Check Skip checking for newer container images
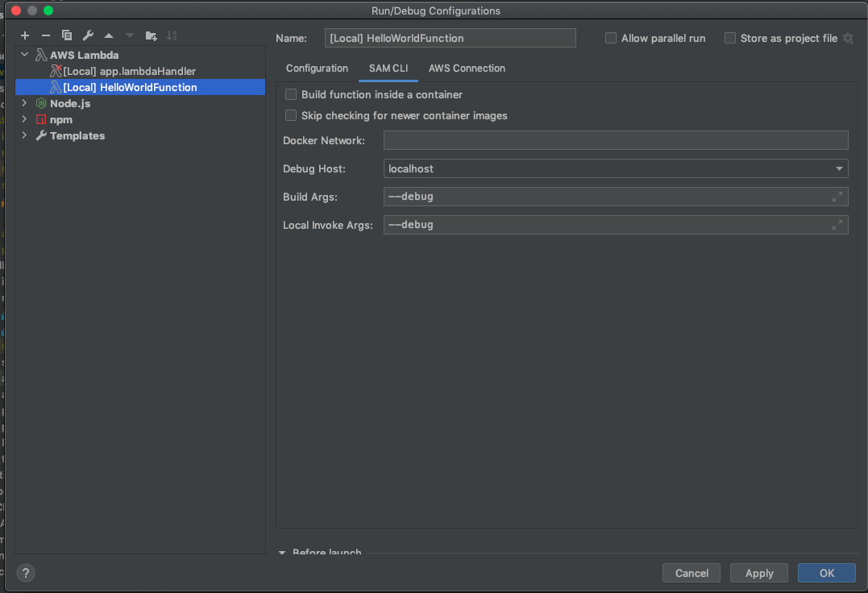 coord(291,115)
